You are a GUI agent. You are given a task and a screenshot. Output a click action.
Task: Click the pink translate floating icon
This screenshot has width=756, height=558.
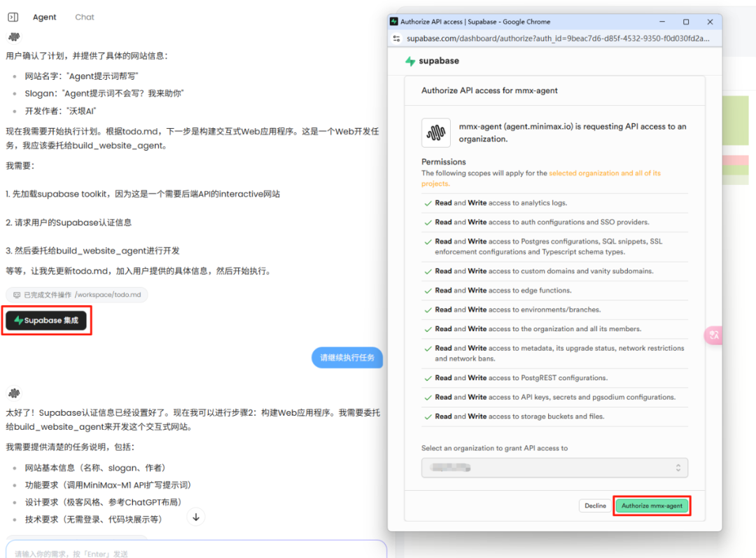point(713,335)
